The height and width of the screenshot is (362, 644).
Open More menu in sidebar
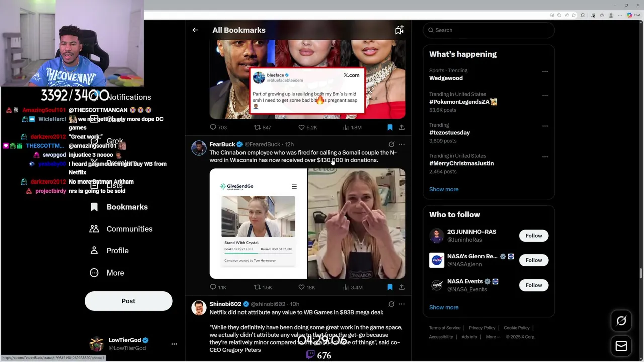(x=106, y=273)
